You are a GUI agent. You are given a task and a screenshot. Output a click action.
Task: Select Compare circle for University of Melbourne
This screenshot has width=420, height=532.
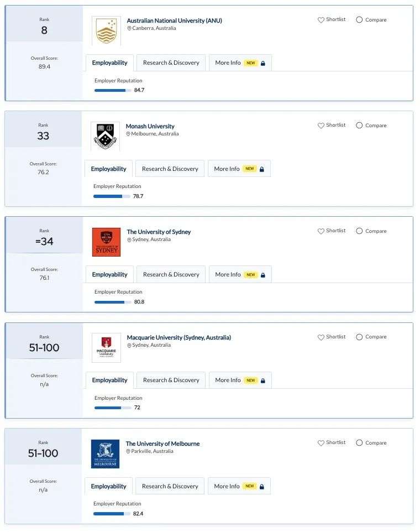359,443
